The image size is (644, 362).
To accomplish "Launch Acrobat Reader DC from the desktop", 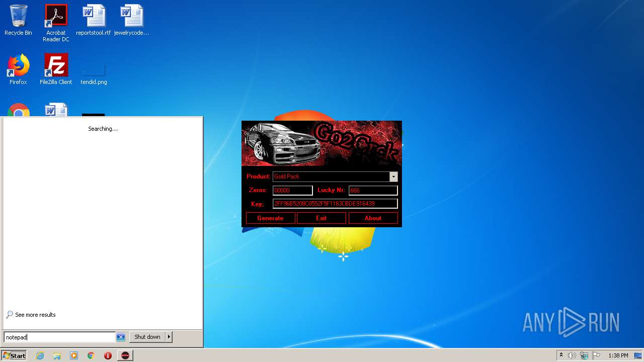I will pyautogui.click(x=56, y=23).
